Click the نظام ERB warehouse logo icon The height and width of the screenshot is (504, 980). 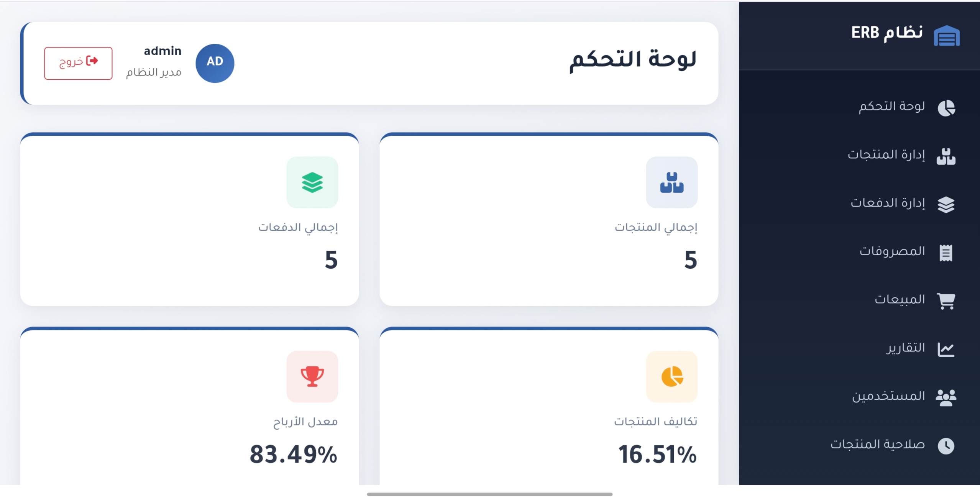(947, 35)
